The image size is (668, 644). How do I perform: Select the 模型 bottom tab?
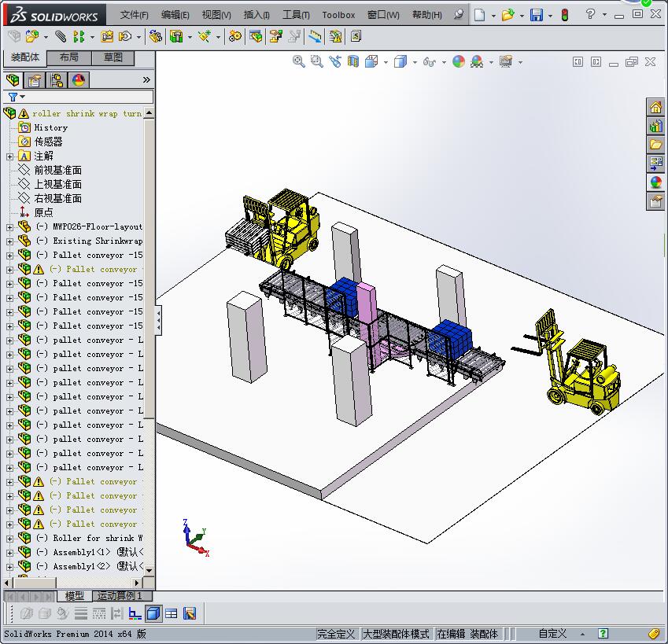[75, 596]
